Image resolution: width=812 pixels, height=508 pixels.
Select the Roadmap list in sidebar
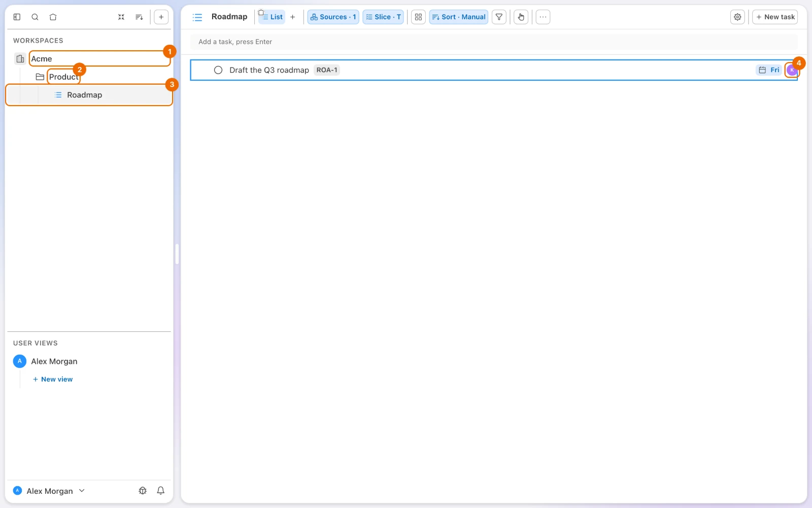coord(89,95)
